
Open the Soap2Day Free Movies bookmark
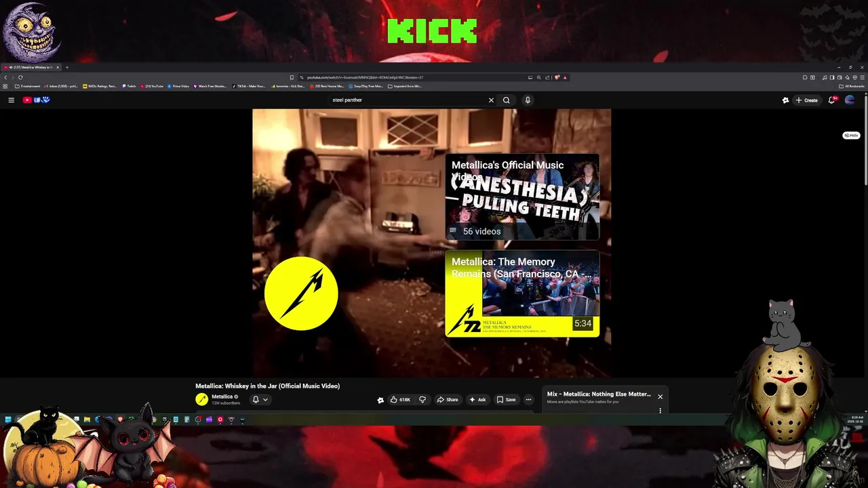coord(368,86)
